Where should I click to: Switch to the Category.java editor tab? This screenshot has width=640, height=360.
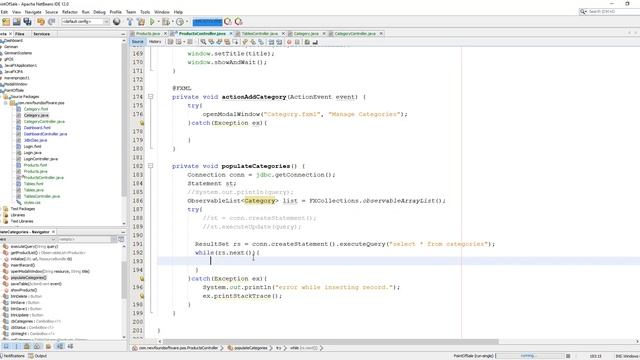click(306, 33)
